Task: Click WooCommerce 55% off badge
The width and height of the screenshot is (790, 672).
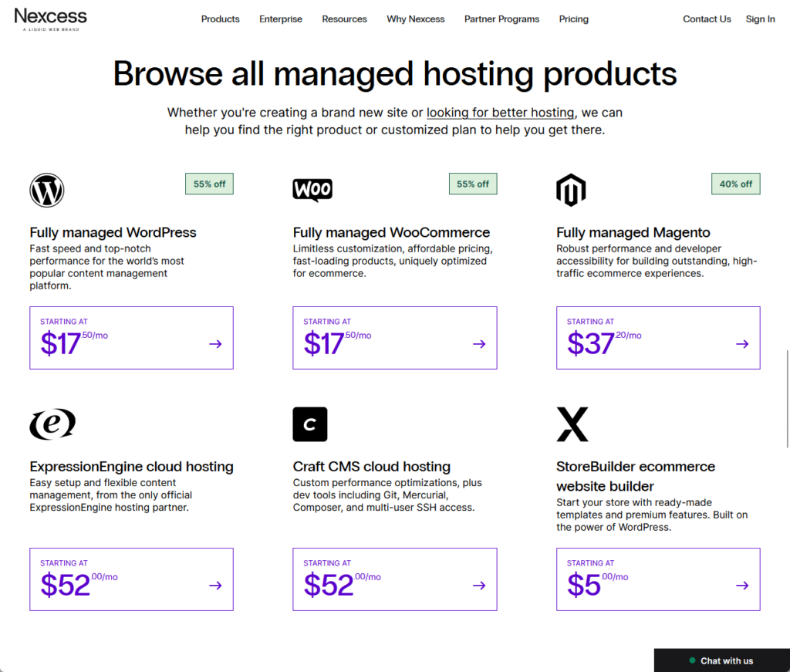Action: coord(473,184)
